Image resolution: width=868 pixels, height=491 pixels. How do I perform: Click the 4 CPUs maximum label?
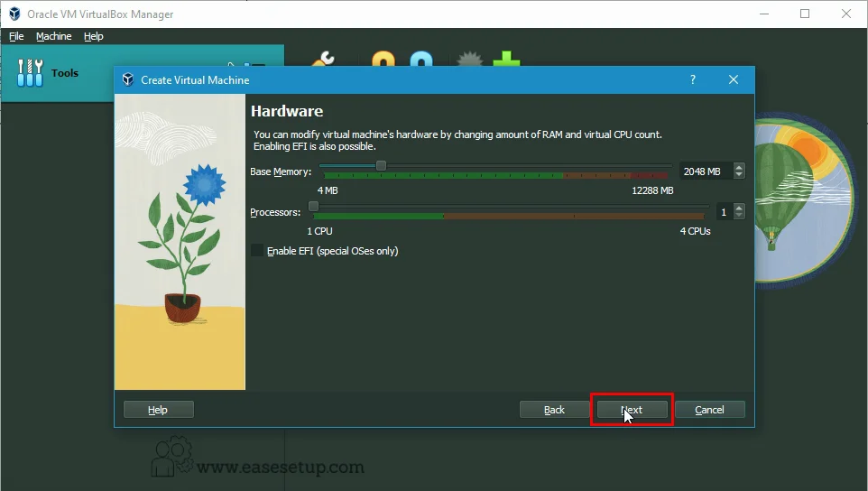click(x=696, y=231)
